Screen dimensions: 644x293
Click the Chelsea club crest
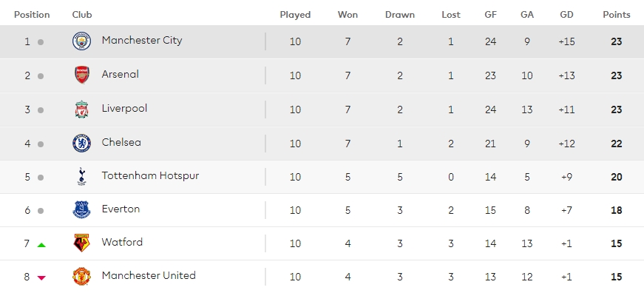[x=82, y=143]
